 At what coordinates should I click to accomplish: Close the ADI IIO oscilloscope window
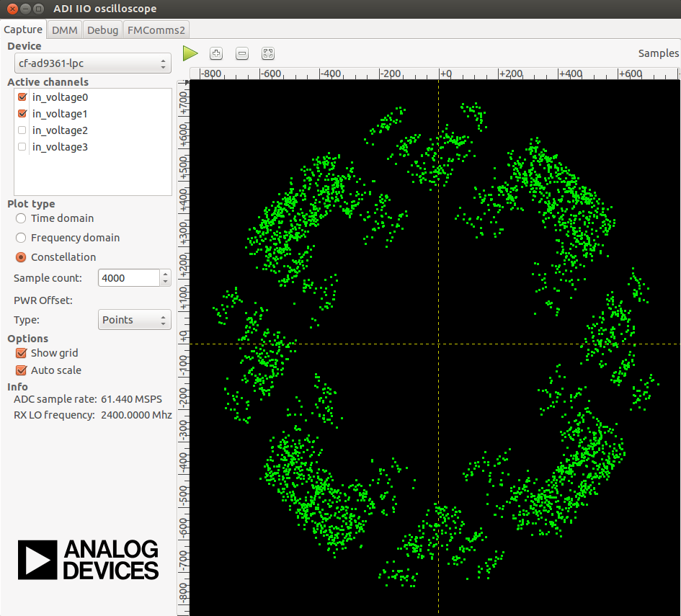[x=12, y=9]
